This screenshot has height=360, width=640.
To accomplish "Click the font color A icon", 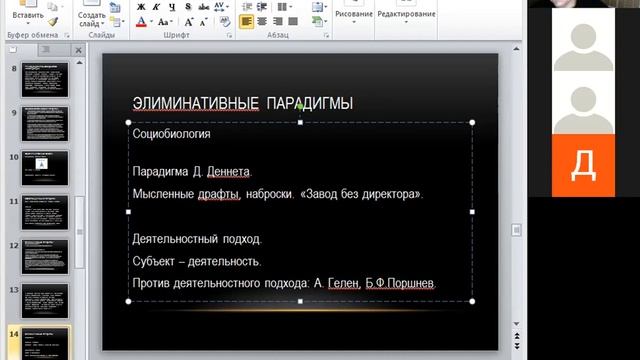I will [x=141, y=22].
